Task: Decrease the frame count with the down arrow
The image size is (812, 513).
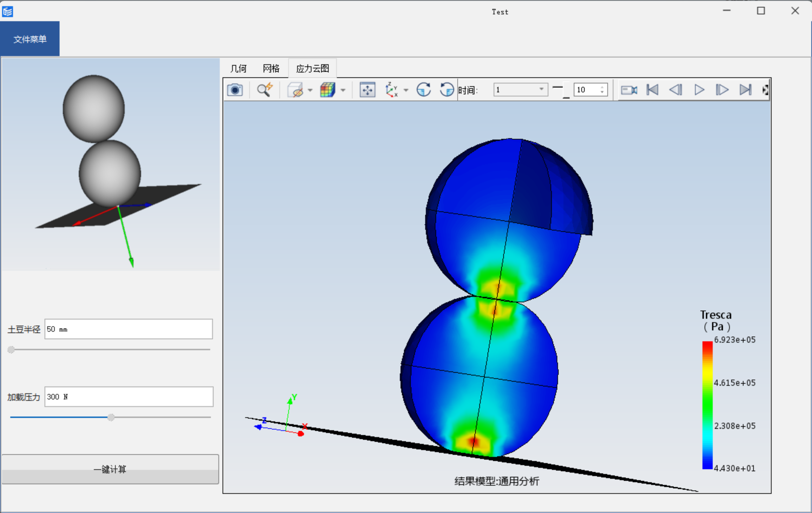Action: click(602, 92)
